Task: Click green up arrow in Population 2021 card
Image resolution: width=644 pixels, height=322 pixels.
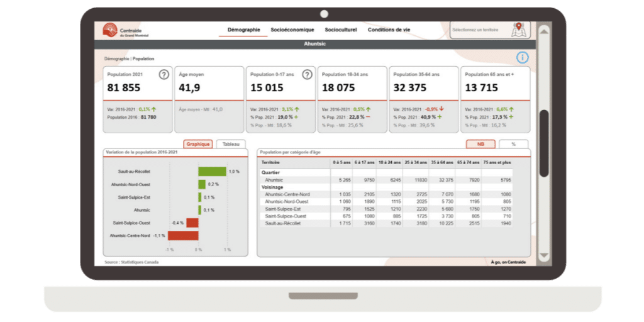Action: tap(154, 109)
